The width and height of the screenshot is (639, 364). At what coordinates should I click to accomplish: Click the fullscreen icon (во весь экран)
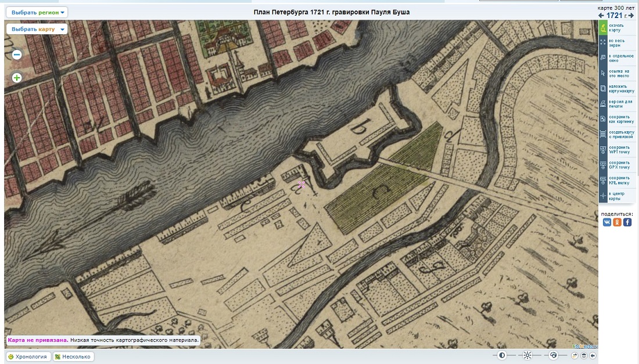click(x=603, y=43)
